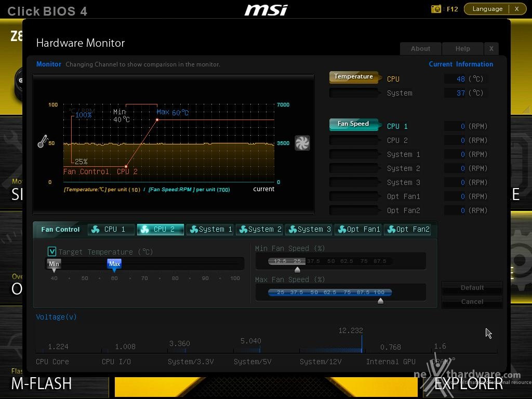Screen dimensions: 532x399
Task: Open the Opt Fan2 control tab
Action: coord(407,229)
